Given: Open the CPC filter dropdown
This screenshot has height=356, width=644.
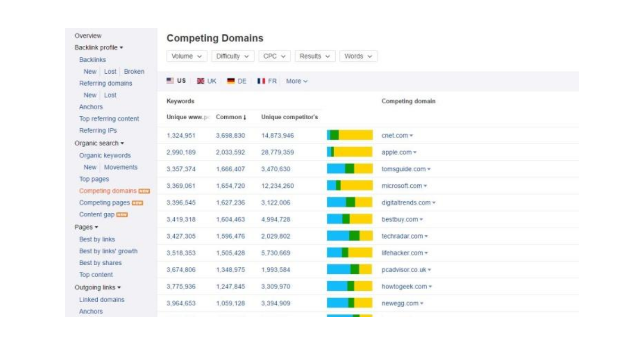Looking at the screenshot, I should 274,56.
